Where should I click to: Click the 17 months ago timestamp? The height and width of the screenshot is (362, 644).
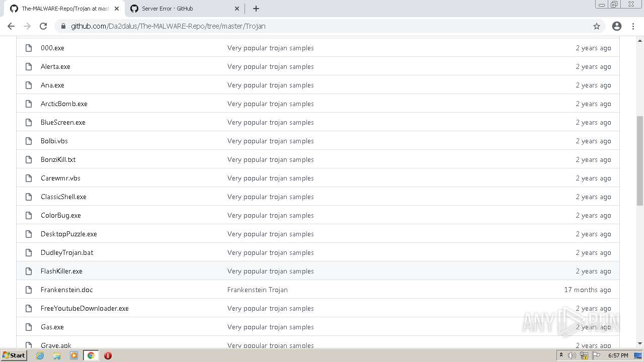click(588, 290)
